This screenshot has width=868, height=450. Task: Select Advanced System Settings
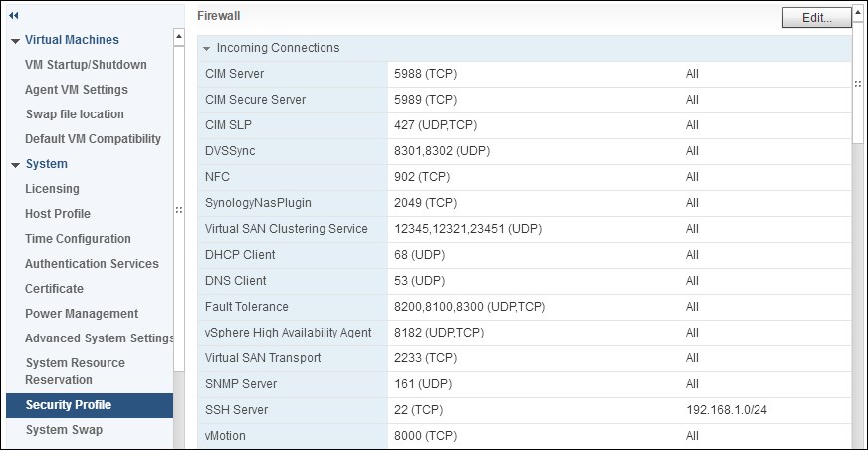pos(100,338)
